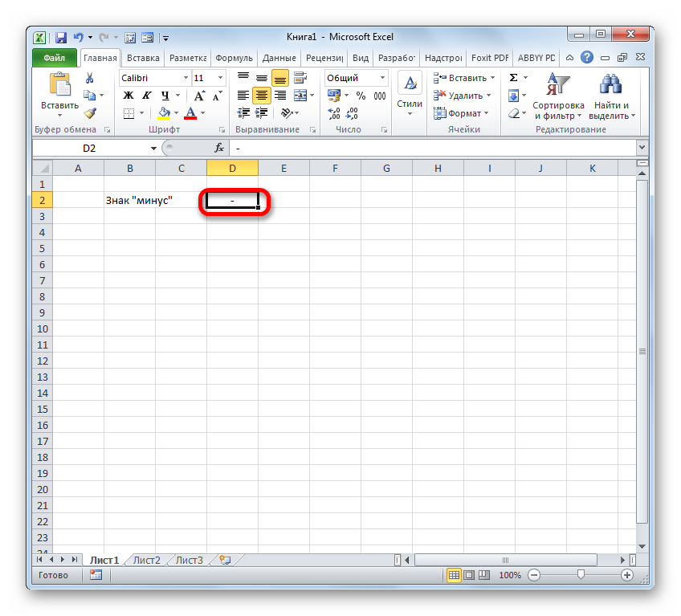Zoom in with plus button
This screenshot has height=616, width=681.
pos(626,575)
